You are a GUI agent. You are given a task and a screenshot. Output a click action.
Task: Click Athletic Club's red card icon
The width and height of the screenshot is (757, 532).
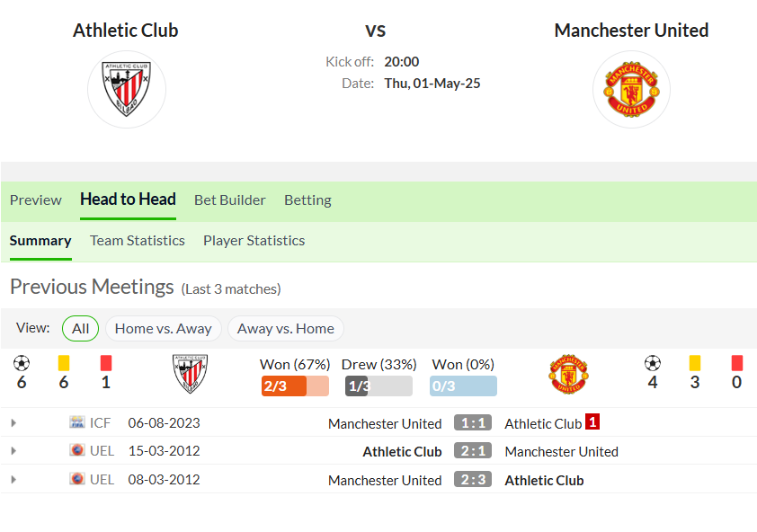[106, 363]
